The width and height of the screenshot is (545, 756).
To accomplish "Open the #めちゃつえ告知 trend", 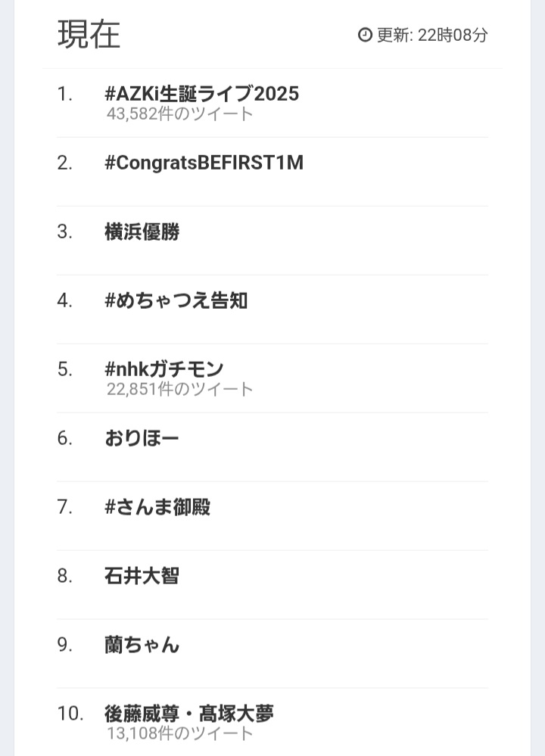I will [x=176, y=301].
